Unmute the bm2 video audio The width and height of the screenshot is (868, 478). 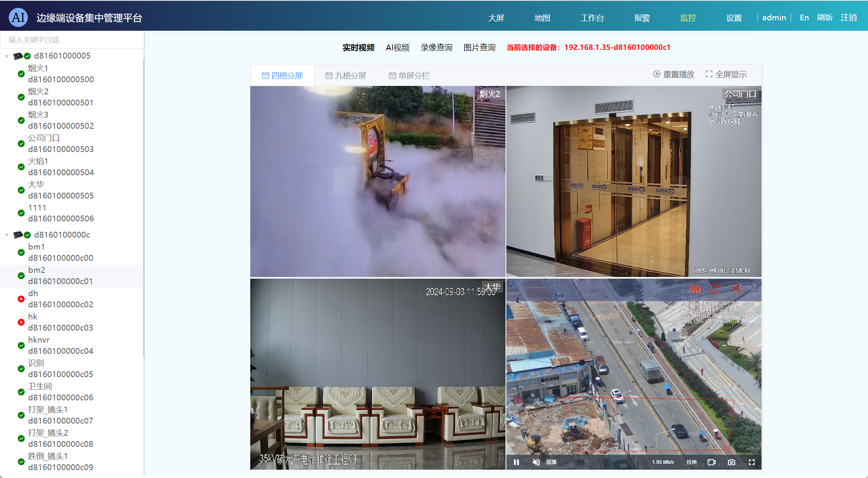(x=536, y=462)
